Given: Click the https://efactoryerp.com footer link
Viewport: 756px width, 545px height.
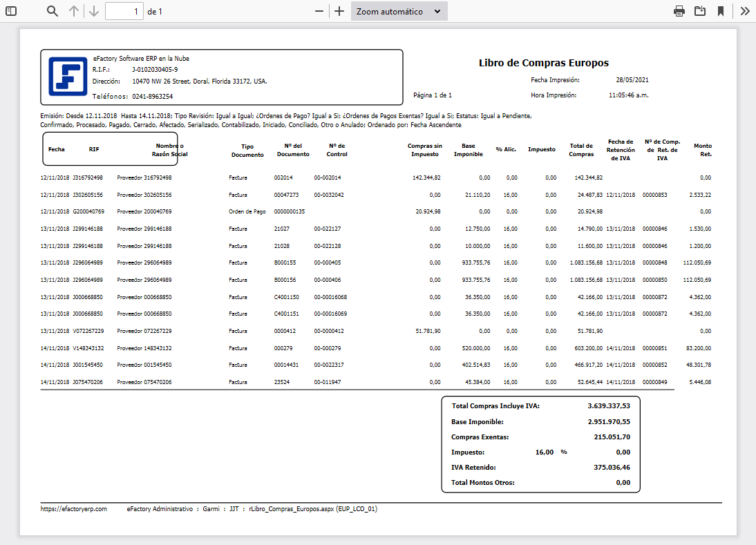Looking at the screenshot, I should (x=74, y=509).
